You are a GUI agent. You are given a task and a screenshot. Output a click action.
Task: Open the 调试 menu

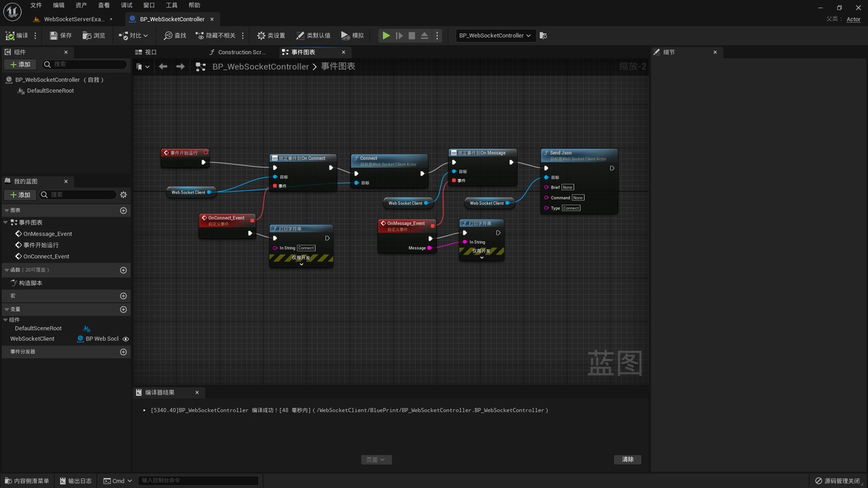(127, 5)
